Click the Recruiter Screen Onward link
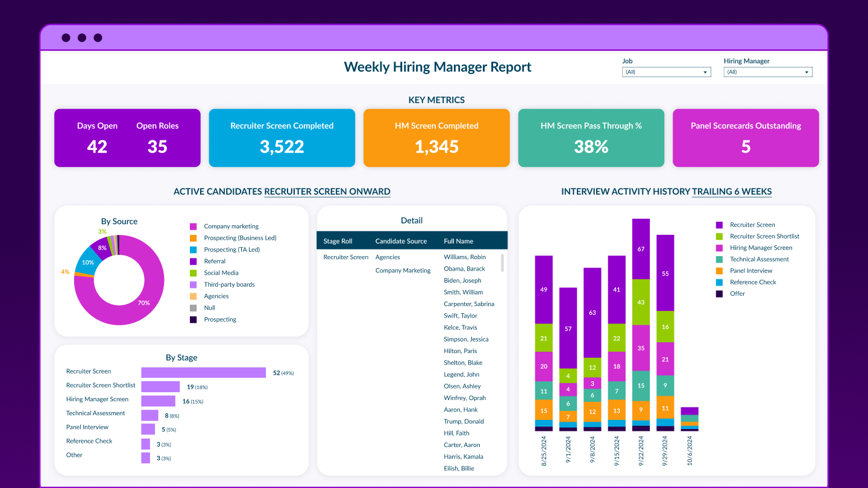The image size is (868, 488). tap(327, 192)
